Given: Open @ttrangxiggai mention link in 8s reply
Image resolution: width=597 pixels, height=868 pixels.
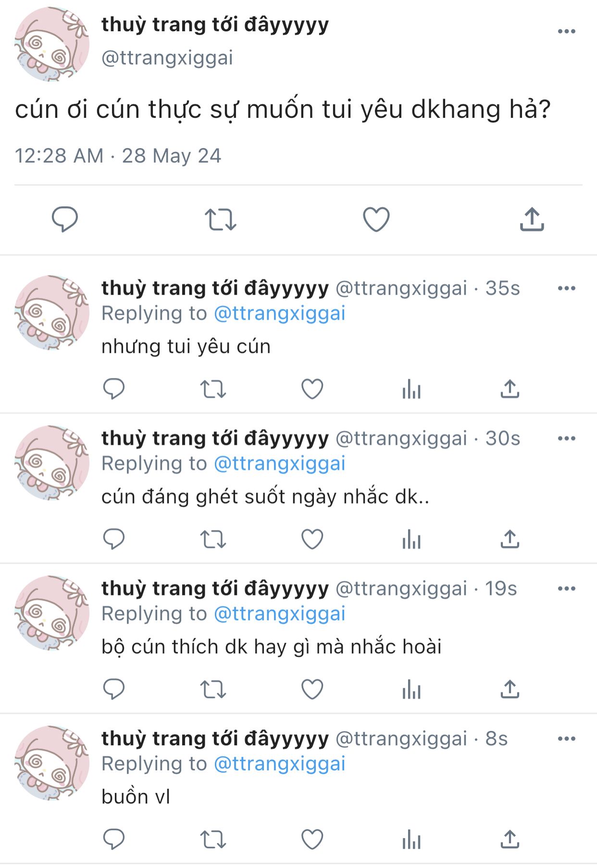Looking at the screenshot, I should tap(280, 764).
